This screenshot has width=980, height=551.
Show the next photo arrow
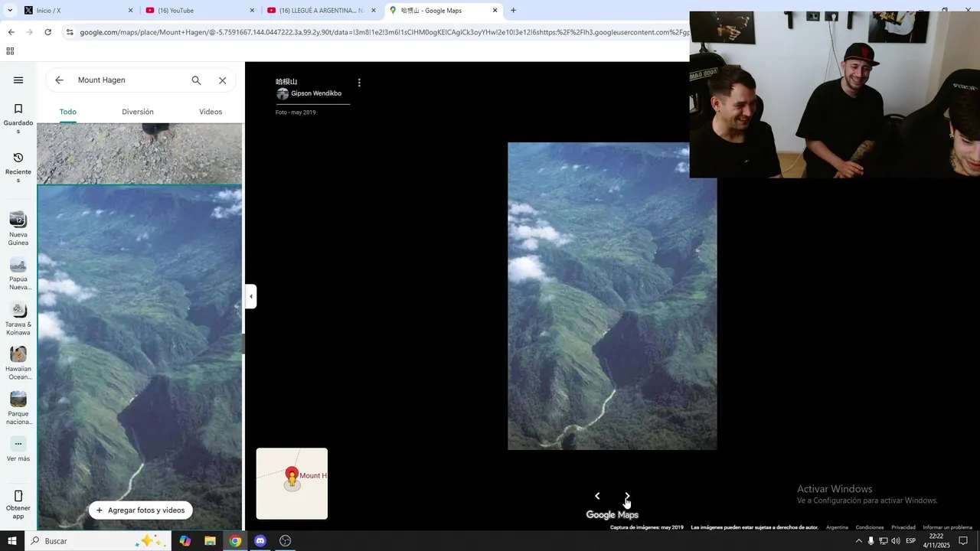pos(627,496)
